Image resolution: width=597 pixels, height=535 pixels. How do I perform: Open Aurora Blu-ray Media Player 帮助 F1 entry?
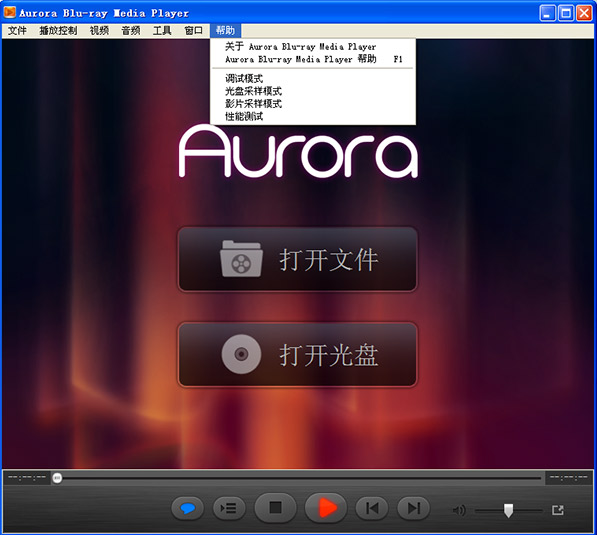[313, 59]
